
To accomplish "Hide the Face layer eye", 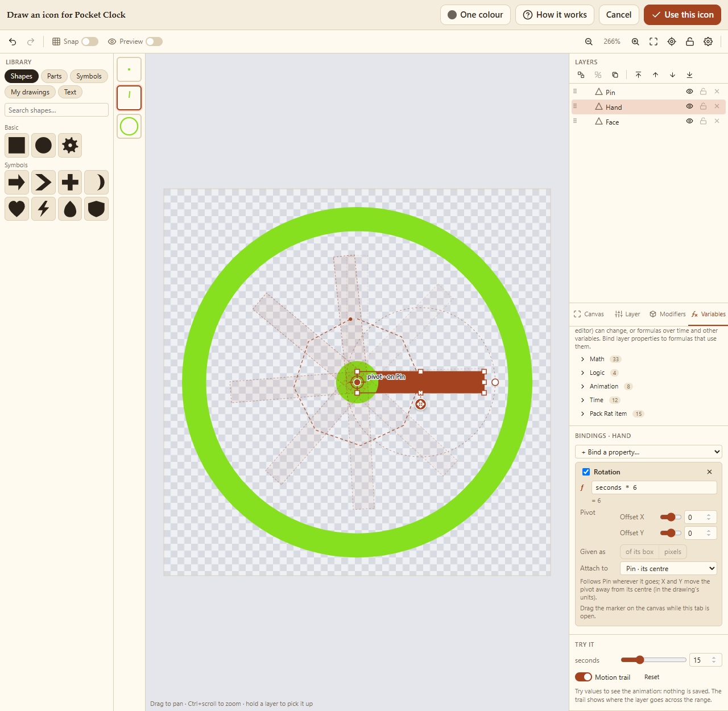I will click(x=689, y=121).
